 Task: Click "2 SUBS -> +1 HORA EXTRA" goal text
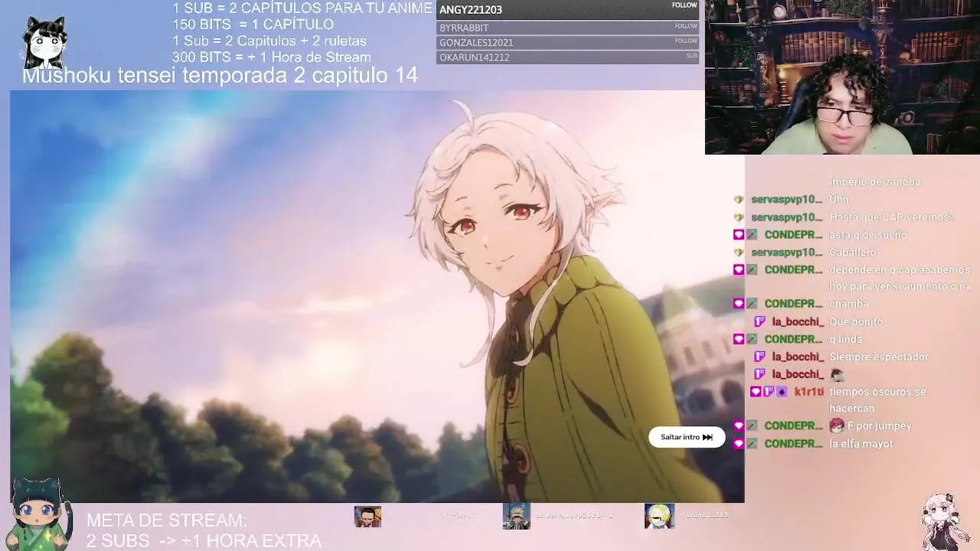[x=204, y=541]
